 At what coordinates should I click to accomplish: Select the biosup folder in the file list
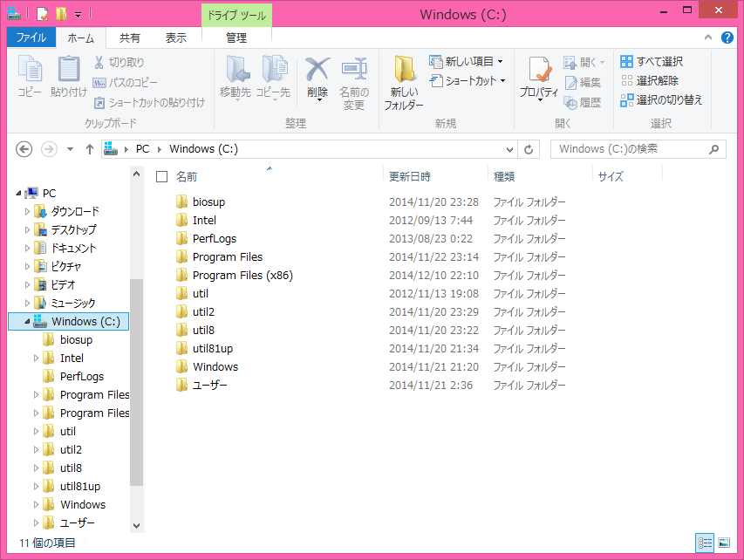tap(208, 201)
